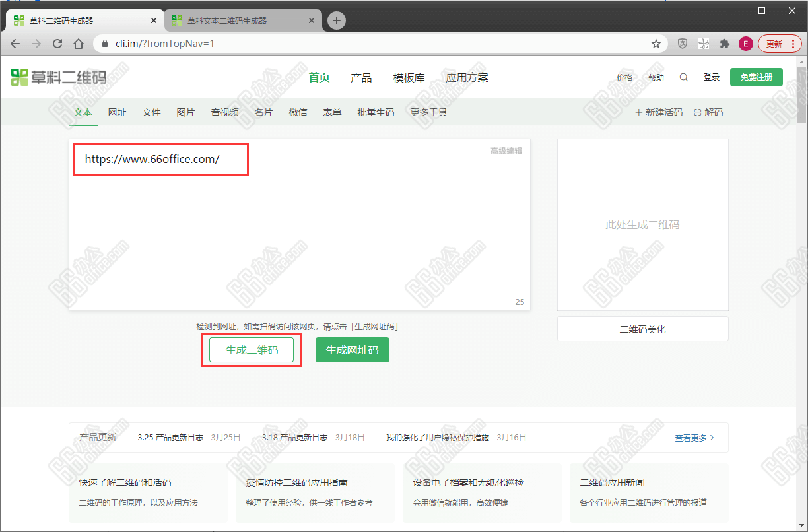Viewport: 808px width, 532px height.
Task: Bookmark this page with star icon
Action: [656, 44]
